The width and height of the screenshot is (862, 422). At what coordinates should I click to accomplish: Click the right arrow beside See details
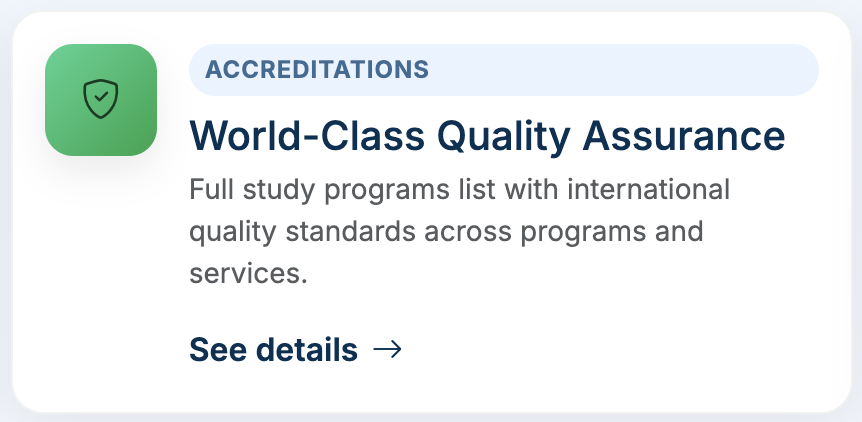[387, 349]
